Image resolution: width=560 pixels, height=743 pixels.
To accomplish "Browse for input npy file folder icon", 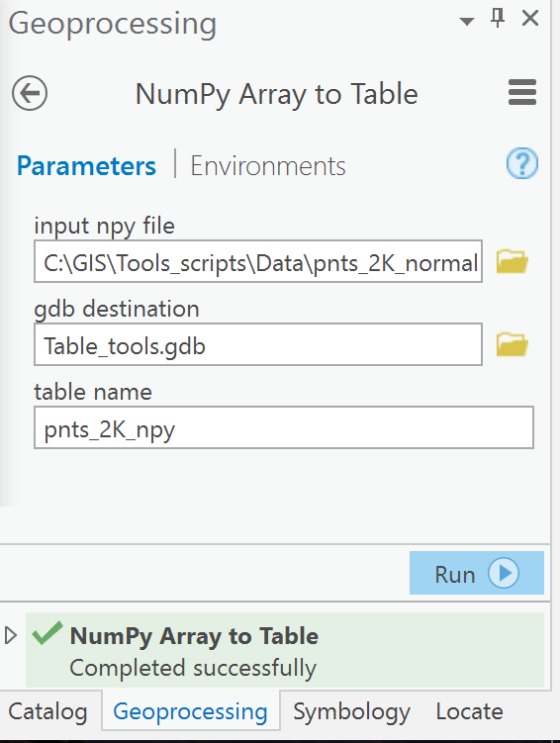I will pyautogui.click(x=513, y=261).
